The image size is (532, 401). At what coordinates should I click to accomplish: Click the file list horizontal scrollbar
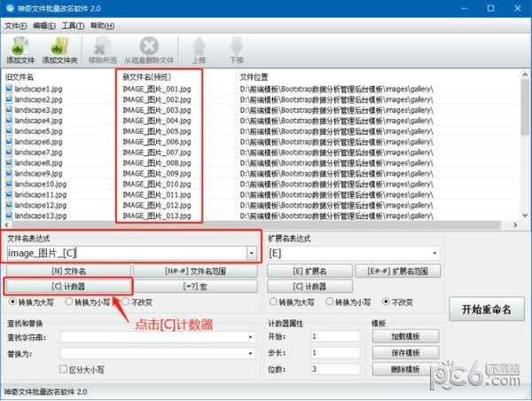pos(256,225)
